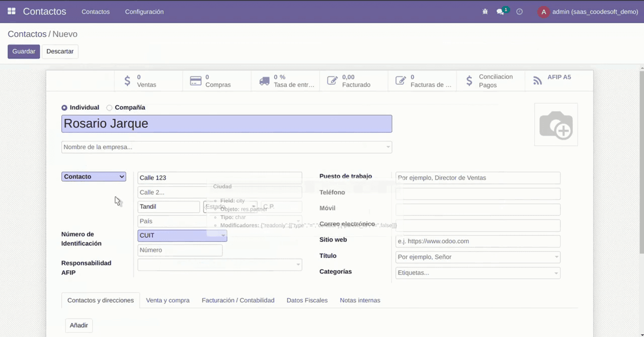Click the Teléfono input field

(478, 194)
